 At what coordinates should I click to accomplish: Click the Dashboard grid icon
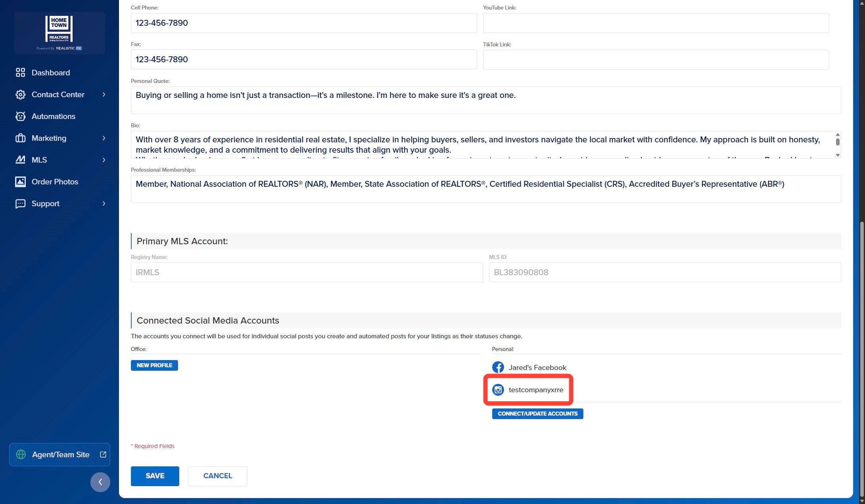click(20, 73)
